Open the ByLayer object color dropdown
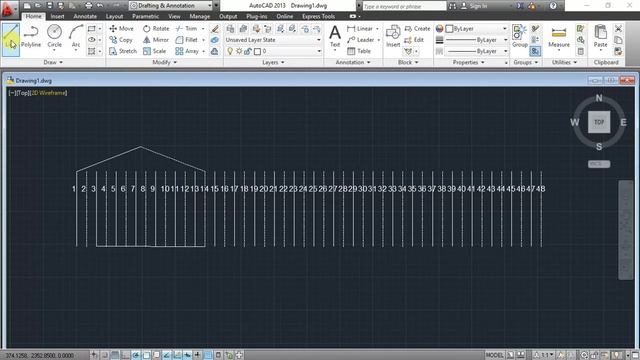640x360 pixels. (476, 29)
